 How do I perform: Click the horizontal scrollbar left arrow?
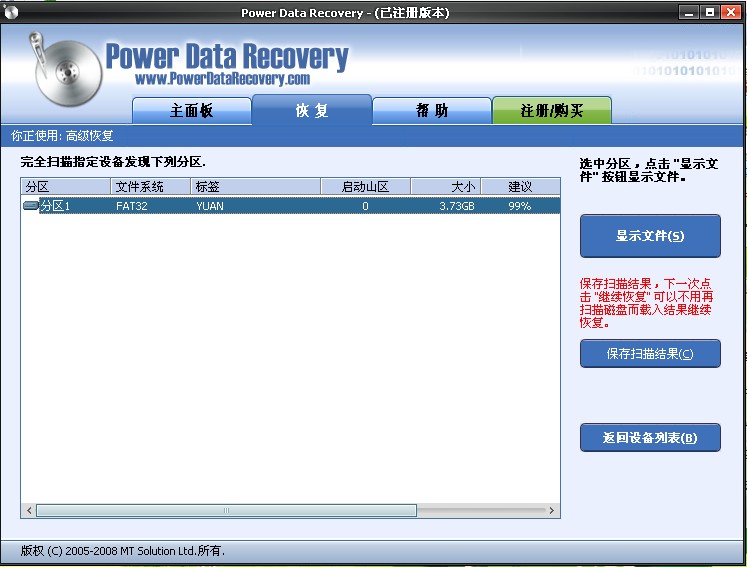[x=29, y=510]
